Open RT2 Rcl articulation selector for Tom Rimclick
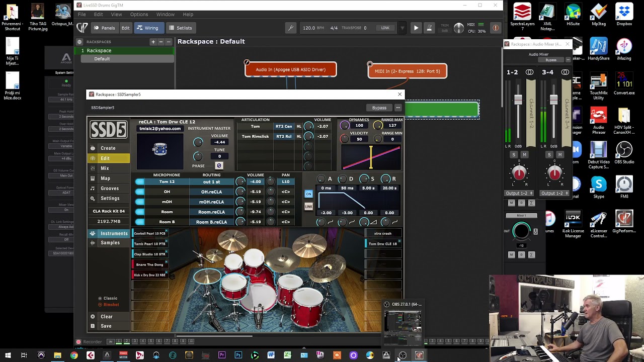This screenshot has width=644, height=362. tap(284, 136)
